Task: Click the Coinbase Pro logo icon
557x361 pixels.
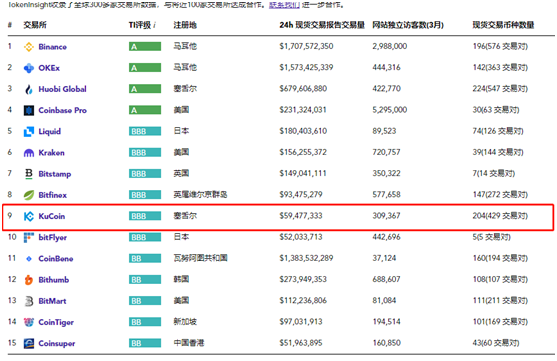Action: coord(29,111)
